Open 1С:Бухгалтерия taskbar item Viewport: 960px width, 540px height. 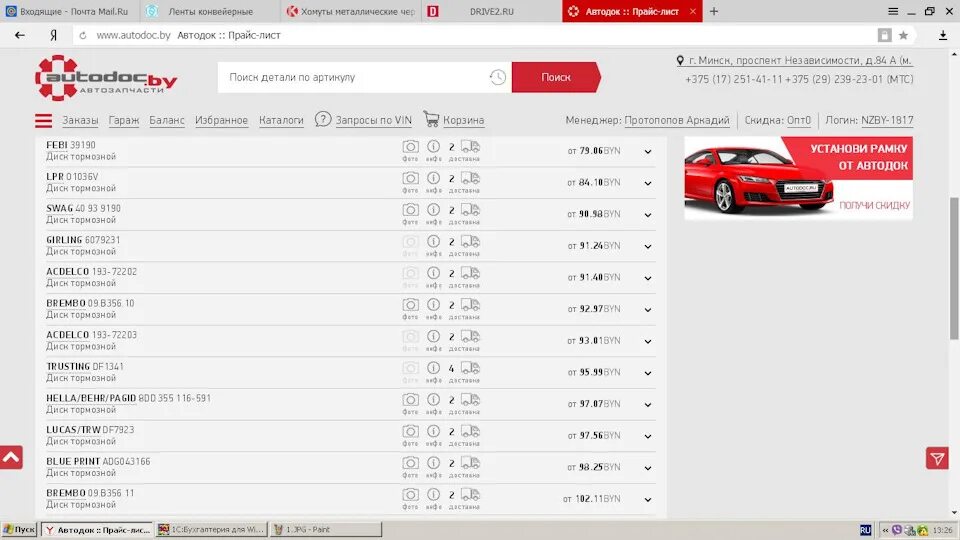[211, 530]
